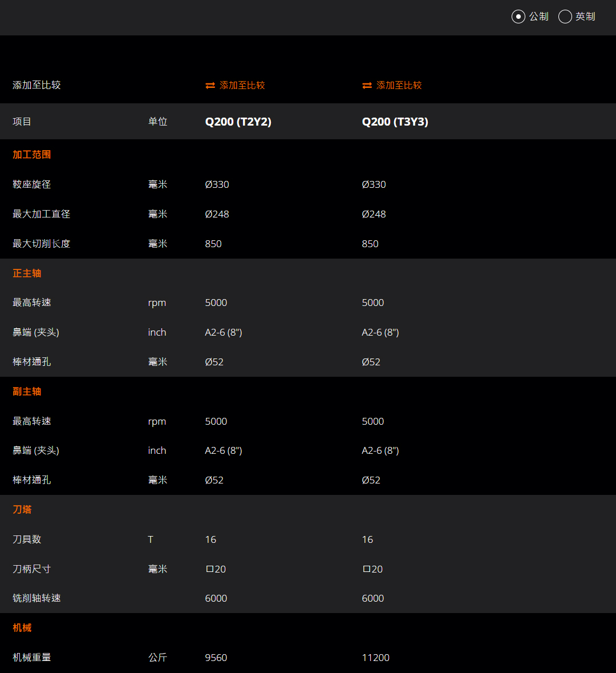The height and width of the screenshot is (673, 616).
Task: Click Ø52 副主轴 value in T3Y3 column
Action: click(x=371, y=480)
